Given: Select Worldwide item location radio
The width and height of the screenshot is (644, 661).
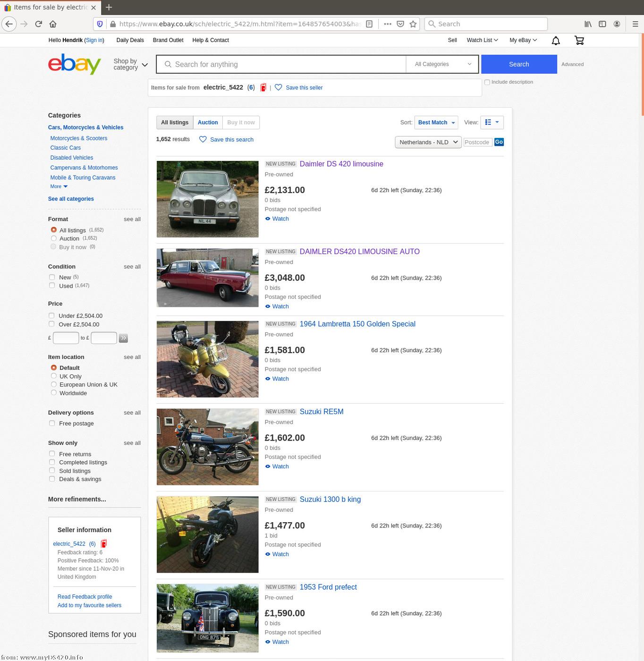Looking at the screenshot, I should (x=53, y=393).
